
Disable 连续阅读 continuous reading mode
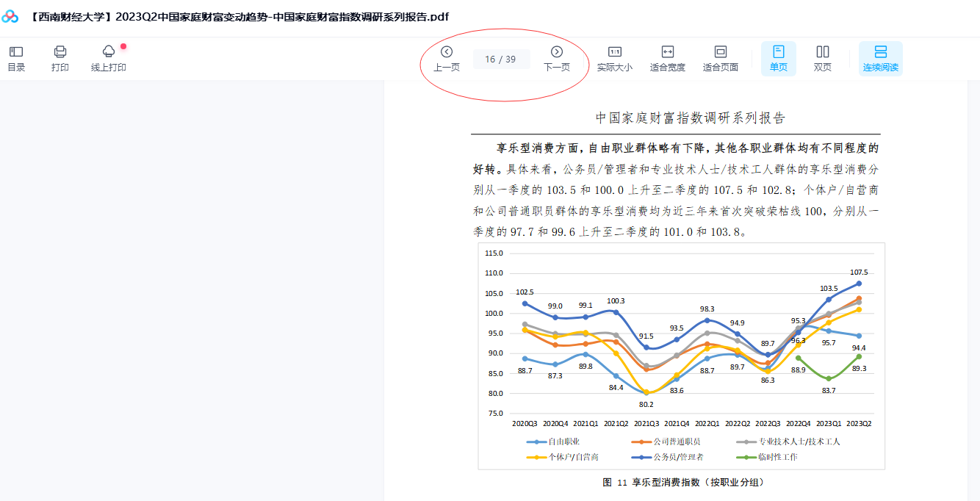pos(879,57)
